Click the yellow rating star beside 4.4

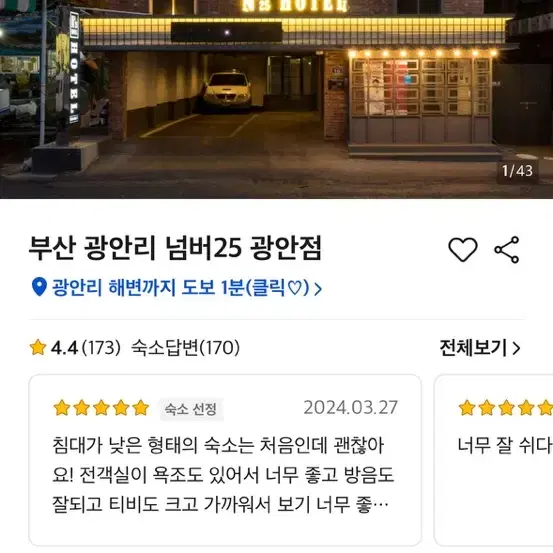coord(38,347)
